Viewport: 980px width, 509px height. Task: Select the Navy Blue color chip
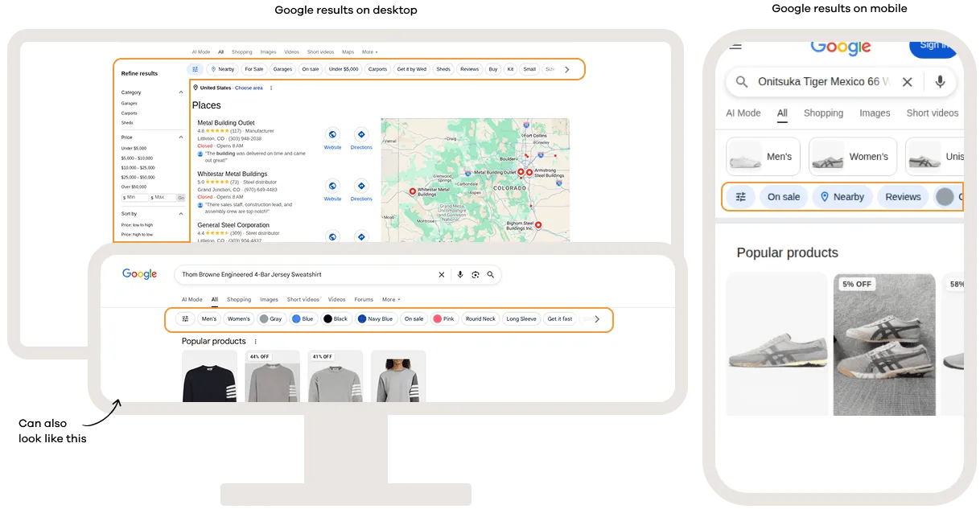pyautogui.click(x=376, y=318)
